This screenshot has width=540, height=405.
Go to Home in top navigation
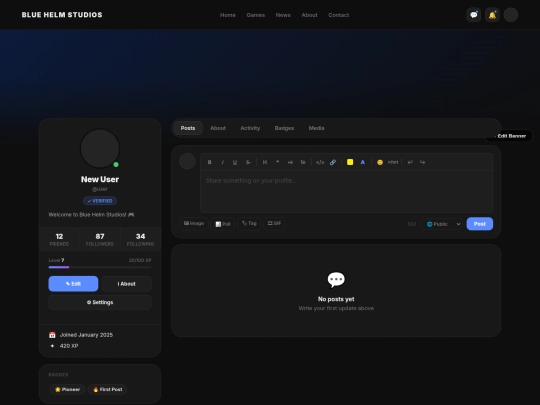[228, 15]
